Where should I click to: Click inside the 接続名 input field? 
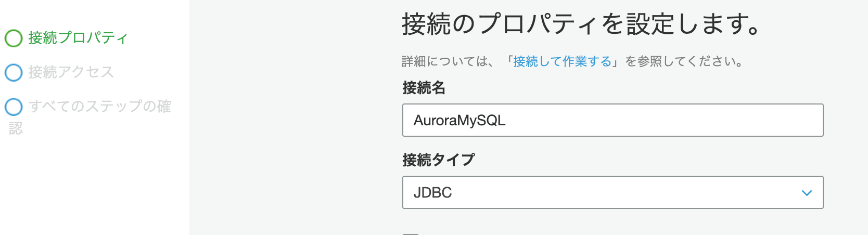click(612, 120)
